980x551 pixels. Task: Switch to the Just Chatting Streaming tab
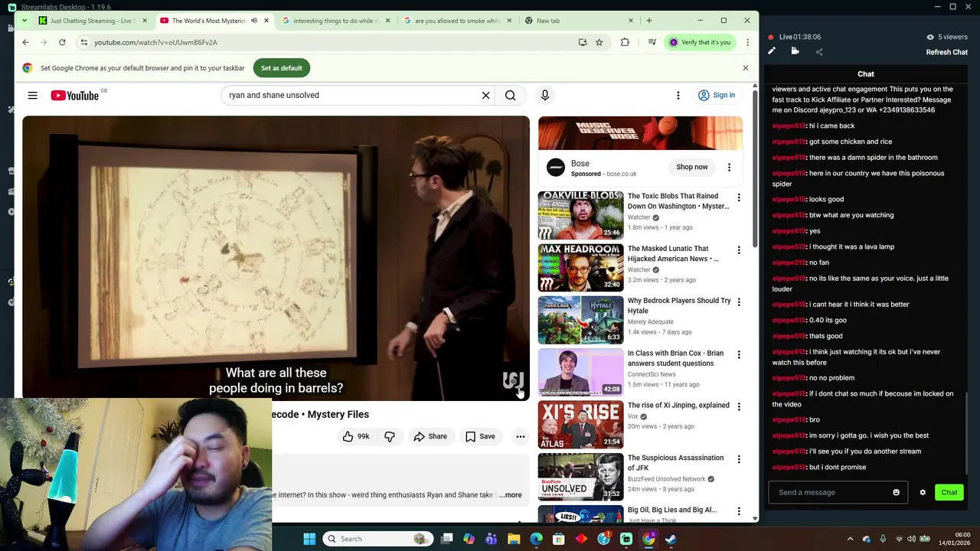coord(93,21)
